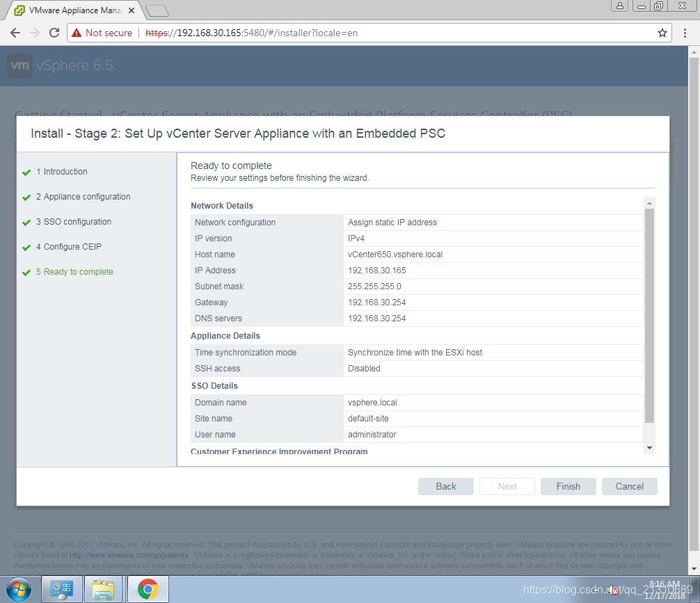Click the muted volume tray icon

pyautogui.click(x=613, y=590)
